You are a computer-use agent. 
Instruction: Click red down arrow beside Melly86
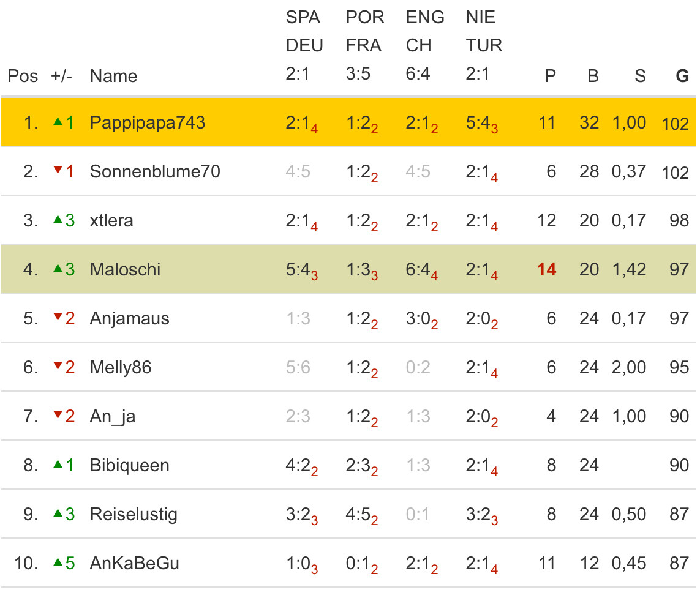point(58,367)
